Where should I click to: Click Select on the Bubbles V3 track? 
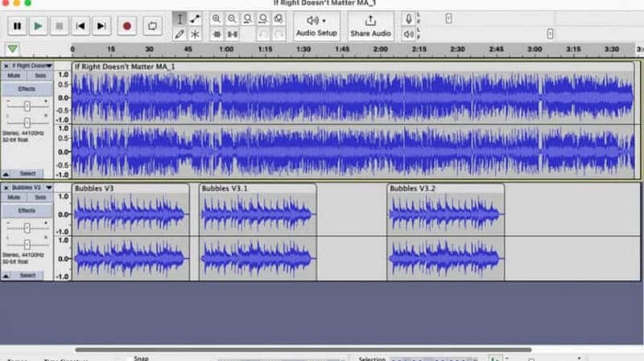[28, 275]
